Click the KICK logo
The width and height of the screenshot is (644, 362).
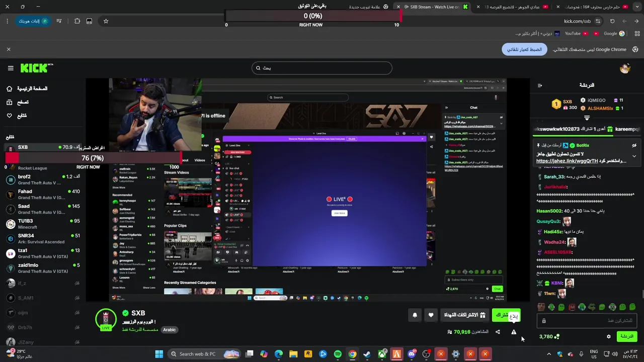click(x=36, y=68)
